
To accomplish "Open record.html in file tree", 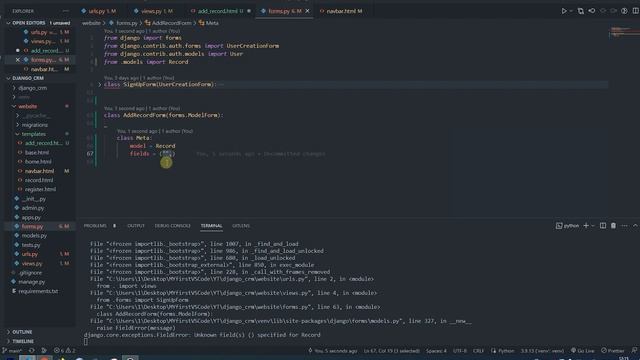I will tap(39, 180).
